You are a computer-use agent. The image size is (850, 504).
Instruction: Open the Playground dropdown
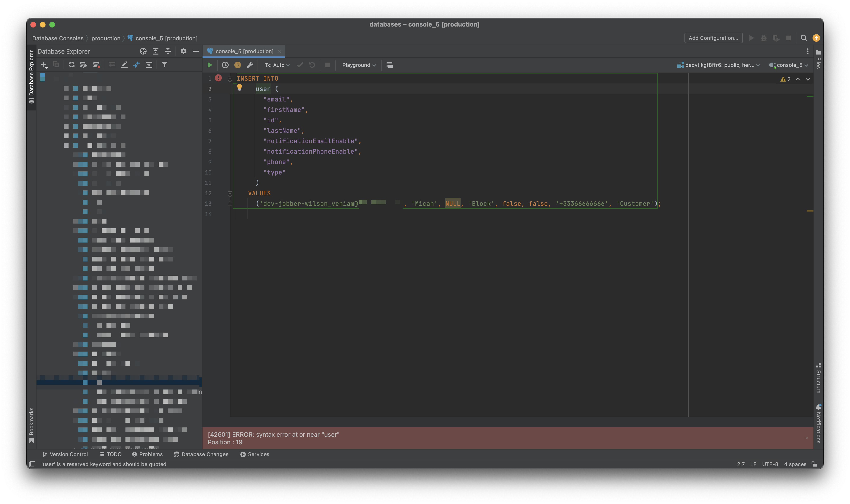pyautogui.click(x=358, y=65)
